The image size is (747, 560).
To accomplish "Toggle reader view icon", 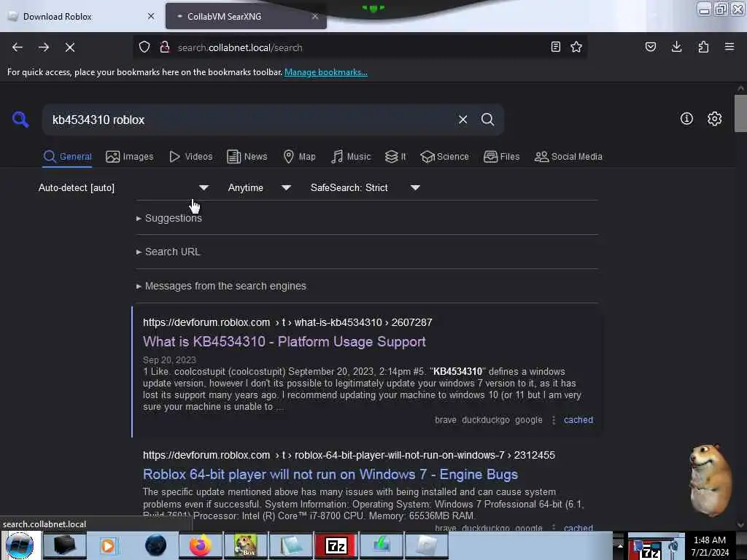I will 555,47.
